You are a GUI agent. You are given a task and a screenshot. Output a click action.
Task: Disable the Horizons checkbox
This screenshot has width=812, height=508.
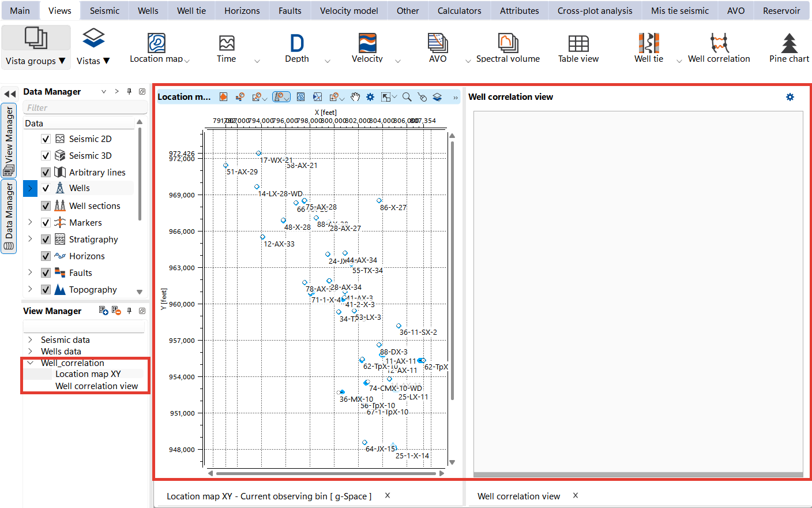pos(45,256)
